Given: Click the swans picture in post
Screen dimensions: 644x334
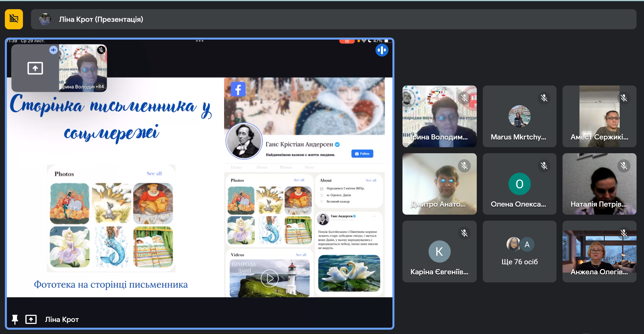Looking at the screenshot, I should 349,273.
